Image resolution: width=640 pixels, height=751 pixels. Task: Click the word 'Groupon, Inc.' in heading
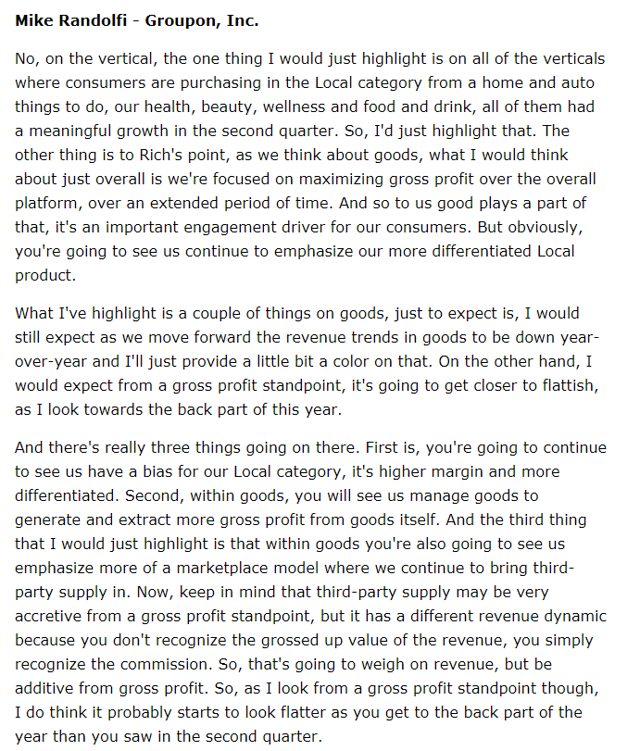tap(202, 21)
